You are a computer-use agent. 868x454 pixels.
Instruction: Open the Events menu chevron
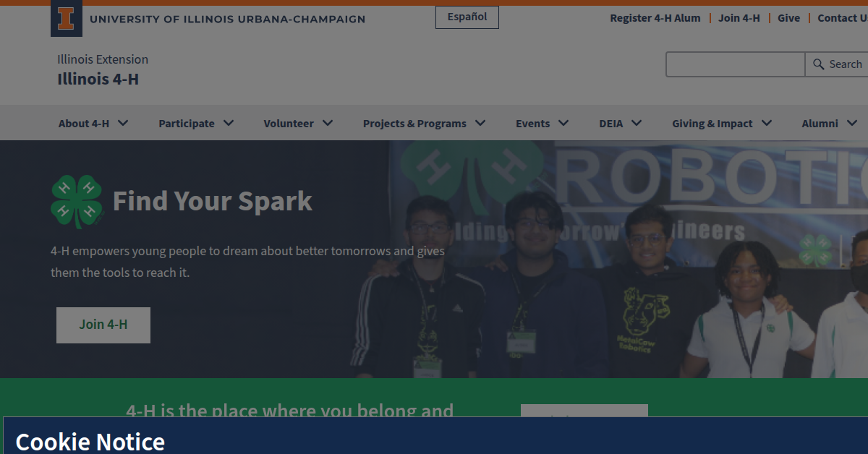point(563,123)
